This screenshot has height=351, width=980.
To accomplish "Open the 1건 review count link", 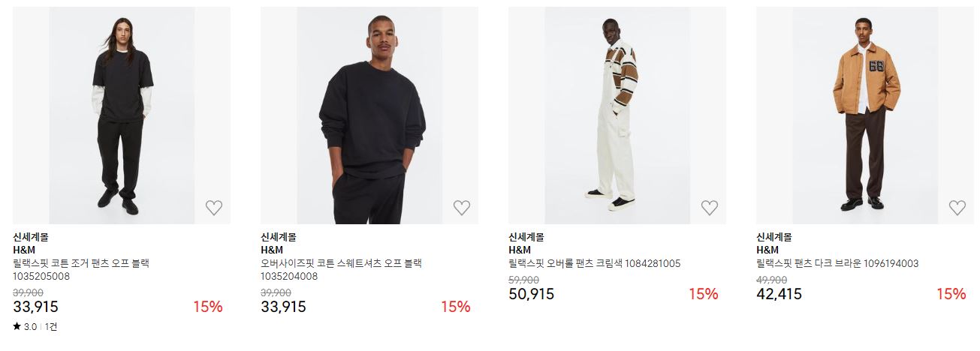I will click(x=51, y=327).
